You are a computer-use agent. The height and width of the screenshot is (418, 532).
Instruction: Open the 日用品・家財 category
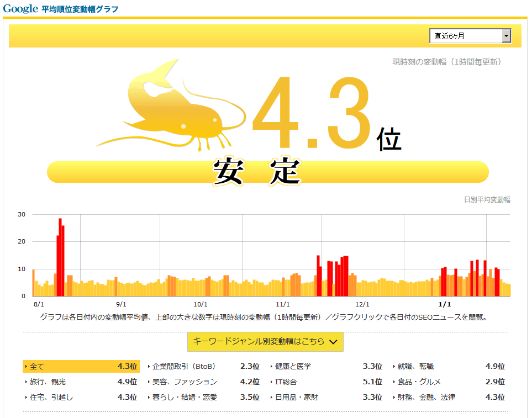[x=296, y=397]
